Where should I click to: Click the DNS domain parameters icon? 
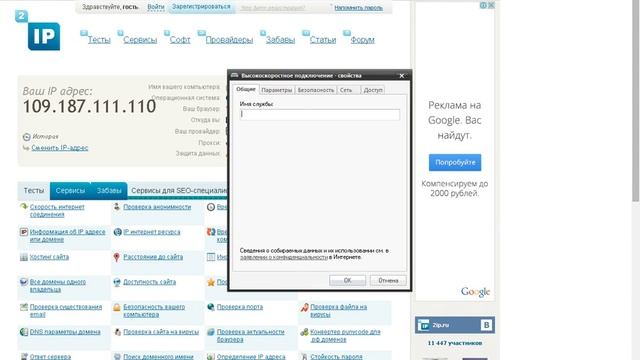point(24,332)
